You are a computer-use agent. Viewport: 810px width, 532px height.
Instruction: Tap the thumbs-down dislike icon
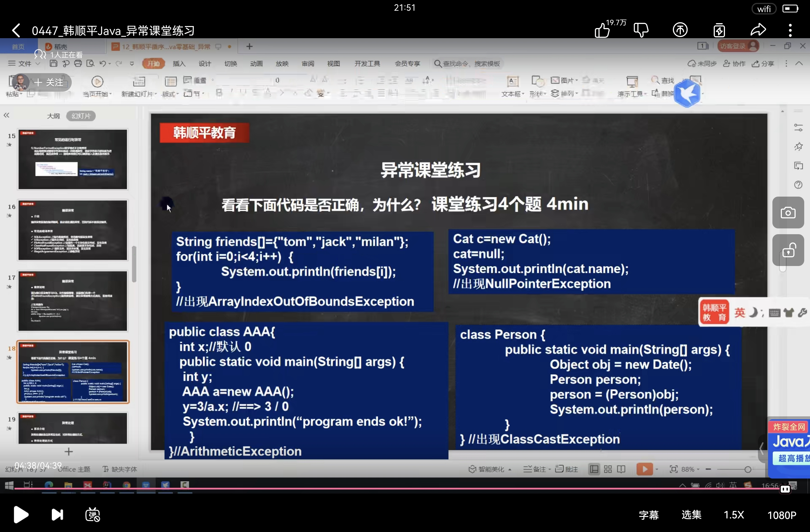(641, 30)
